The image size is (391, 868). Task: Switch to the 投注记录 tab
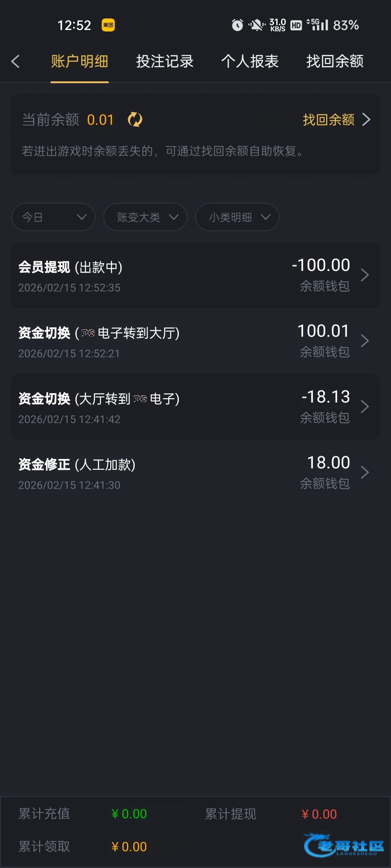165,61
